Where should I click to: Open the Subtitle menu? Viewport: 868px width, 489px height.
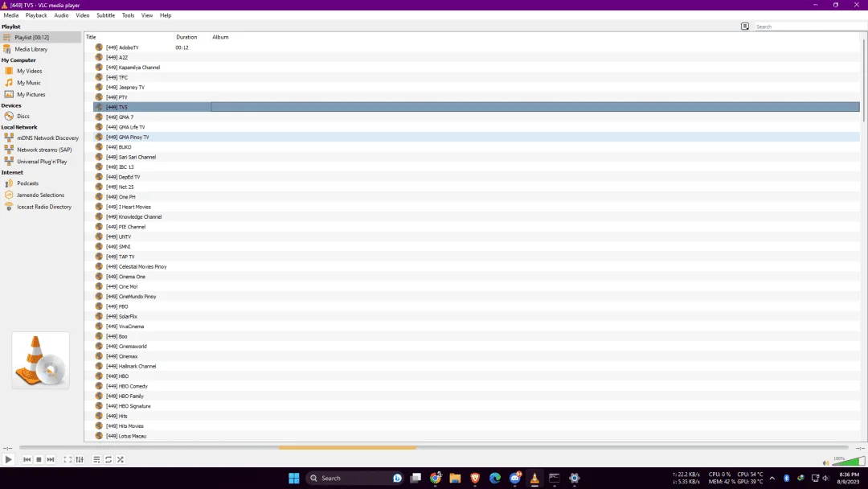tap(106, 15)
